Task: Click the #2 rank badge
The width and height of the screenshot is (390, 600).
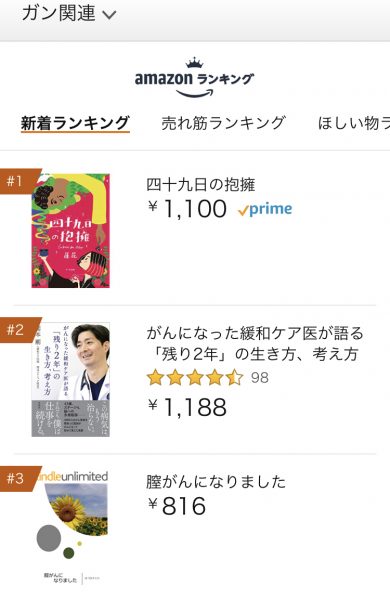Action: coord(19,330)
